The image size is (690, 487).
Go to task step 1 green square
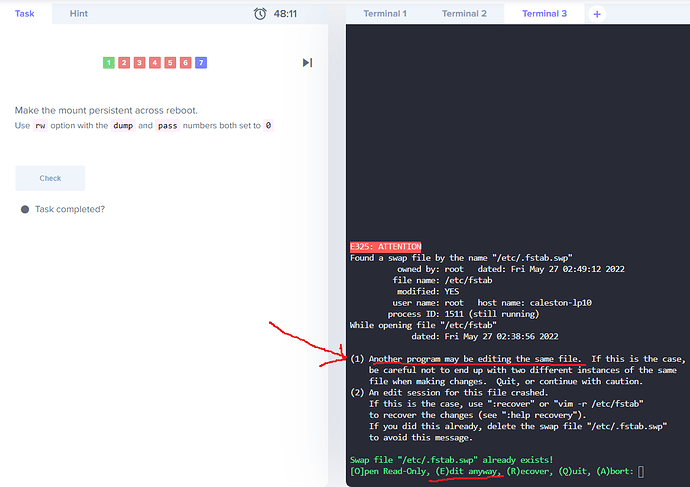click(109, 62)
